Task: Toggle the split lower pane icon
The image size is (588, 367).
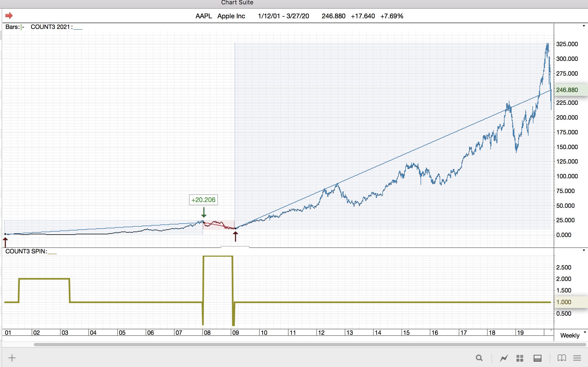Action: pyautogui.click(x=537, y=358)
